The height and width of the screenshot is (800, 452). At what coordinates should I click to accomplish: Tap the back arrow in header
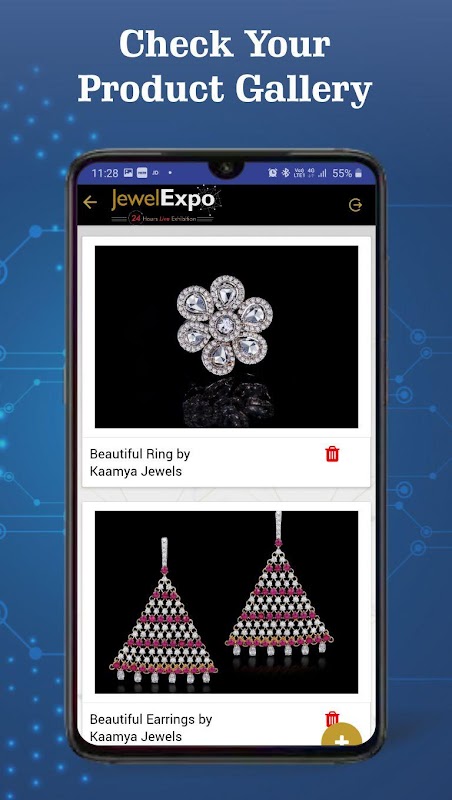(x=90, y=203)
